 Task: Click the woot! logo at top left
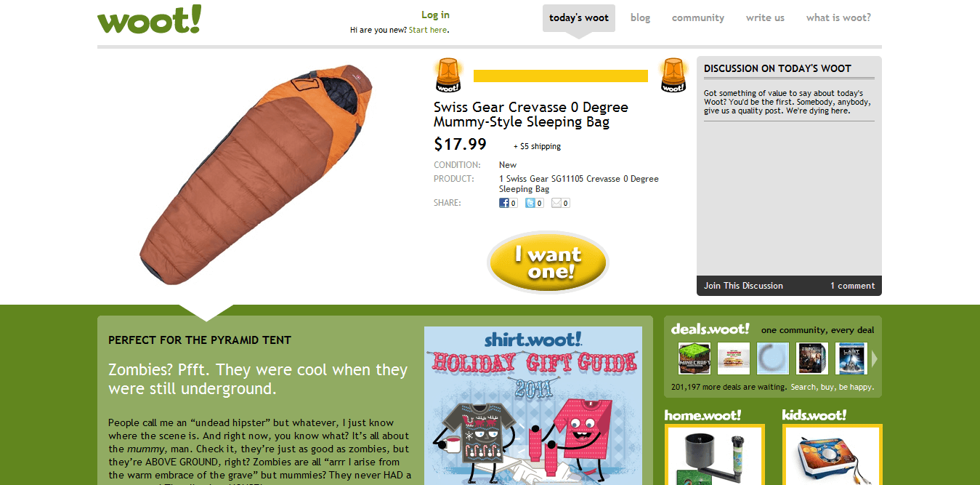(150, 19)
